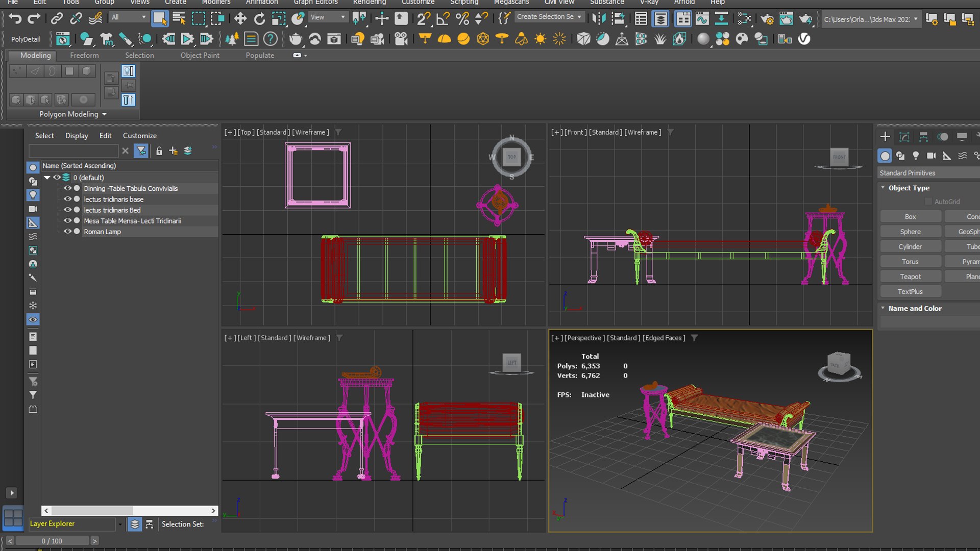The image size is (980, 551).
Task: Open the Select by Name dialog icon
Action: coord(179,19)
